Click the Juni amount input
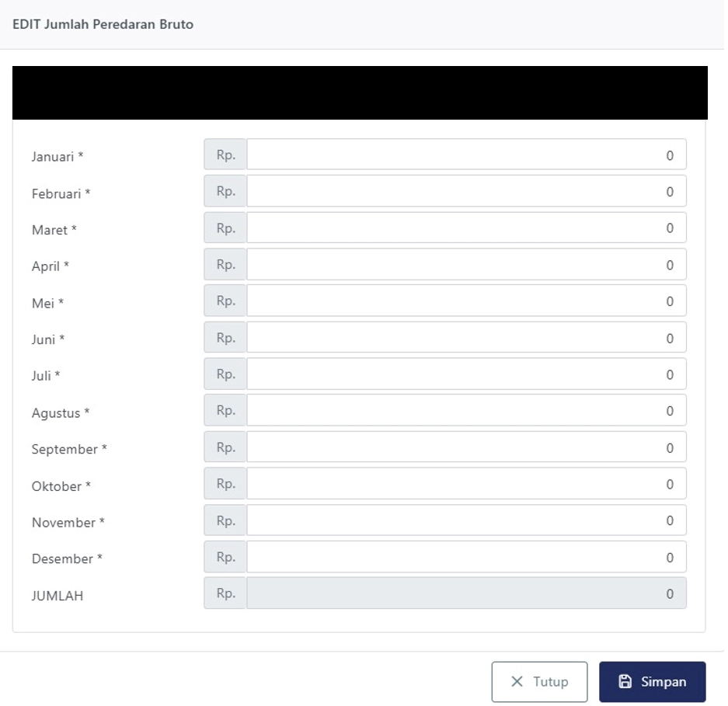Screen dimensions: 728x706 [x=466, y=338]
